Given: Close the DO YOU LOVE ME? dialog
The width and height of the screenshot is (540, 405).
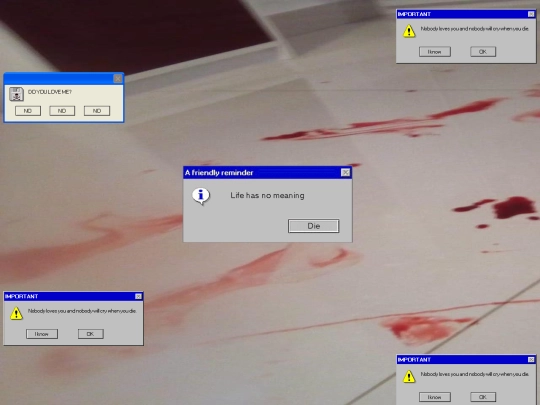Looking at the screenshot, I should coord(118,79).
